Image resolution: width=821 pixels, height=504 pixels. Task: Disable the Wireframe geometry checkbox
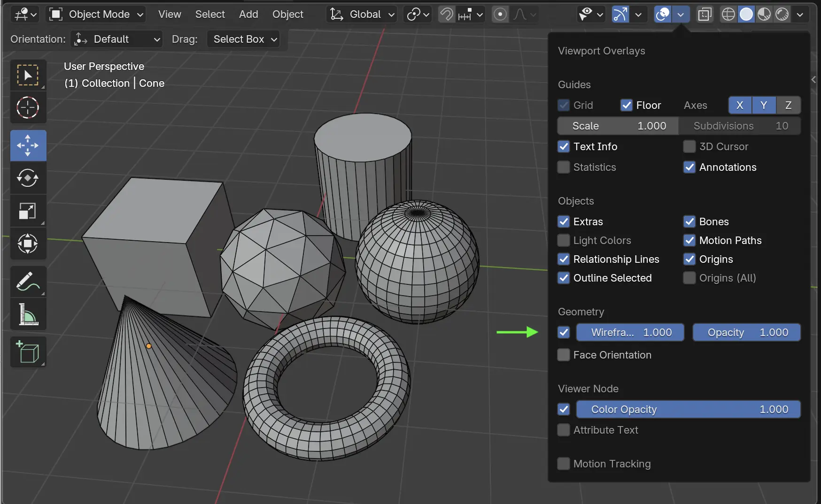(x=564, y=332)
